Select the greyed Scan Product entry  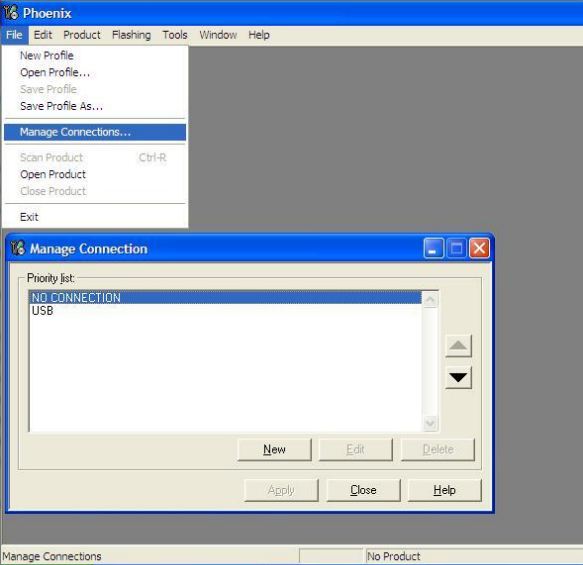95,157
